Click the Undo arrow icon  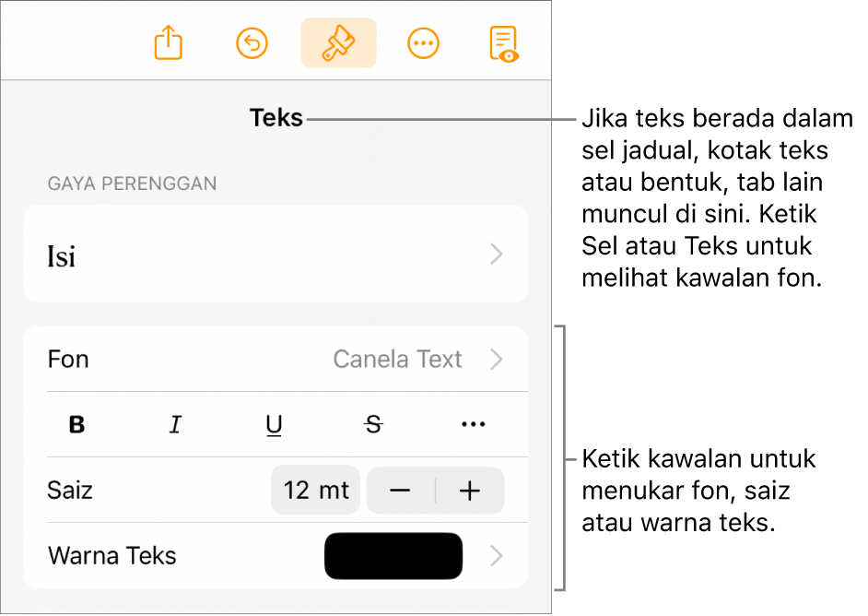click(252, 43)
